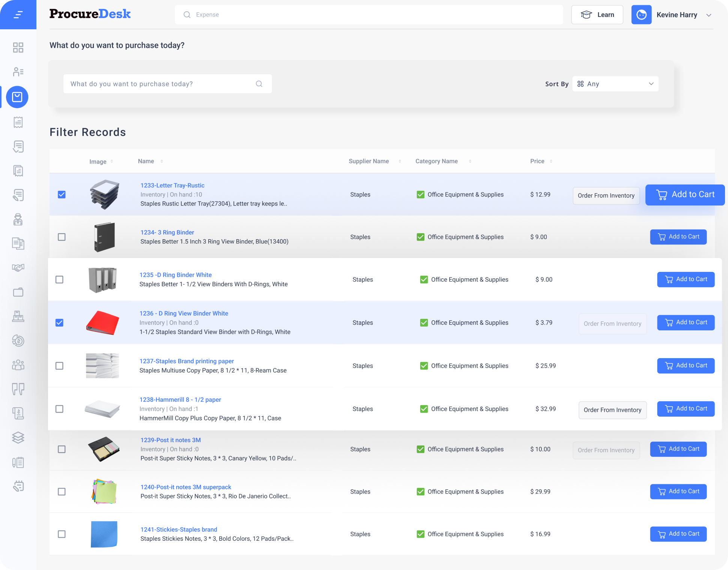Open the 1237-Staples Brand printing paper link

click(x=187, y=361)
